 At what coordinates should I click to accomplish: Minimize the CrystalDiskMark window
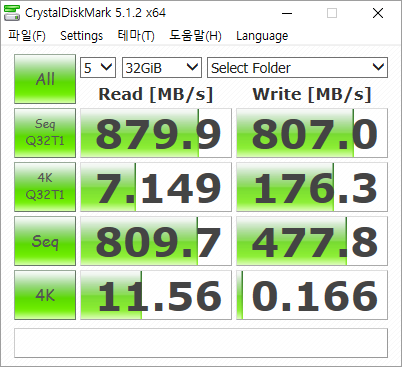(287, 13)
